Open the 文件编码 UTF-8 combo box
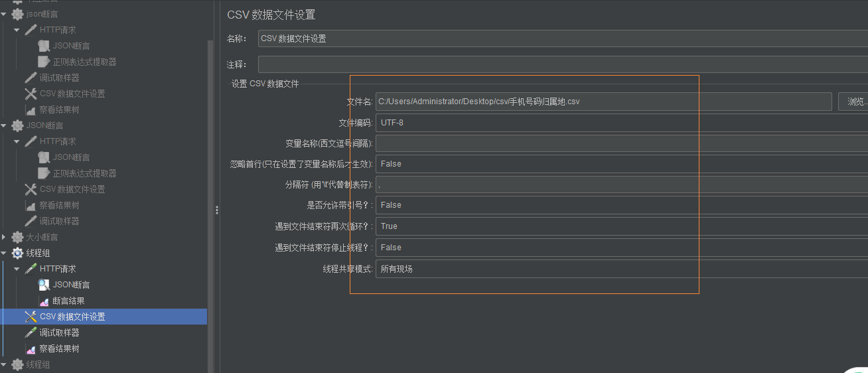Image resolution: width=868 pixels, height=373 pixels. click(622, 123)
